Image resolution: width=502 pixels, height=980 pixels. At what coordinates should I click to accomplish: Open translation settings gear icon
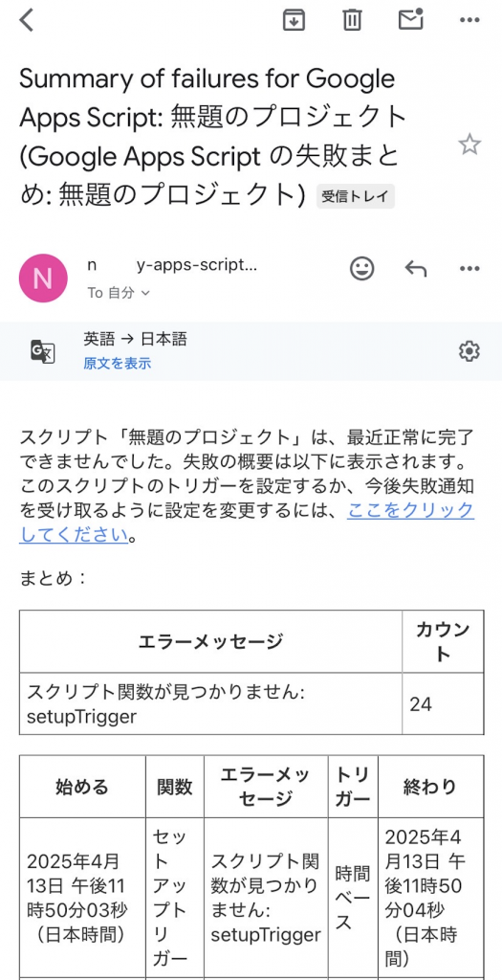pos(469,351)
